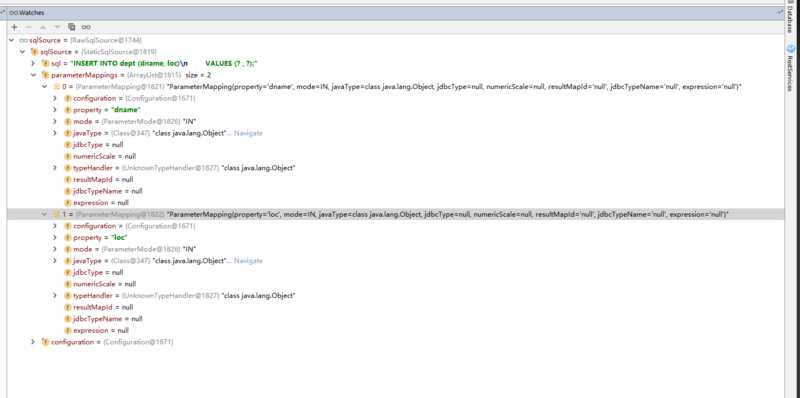Select the 'size = 2' parameterMappings row
Viewport: 800px width, 398px height.
tap(198, 75)
